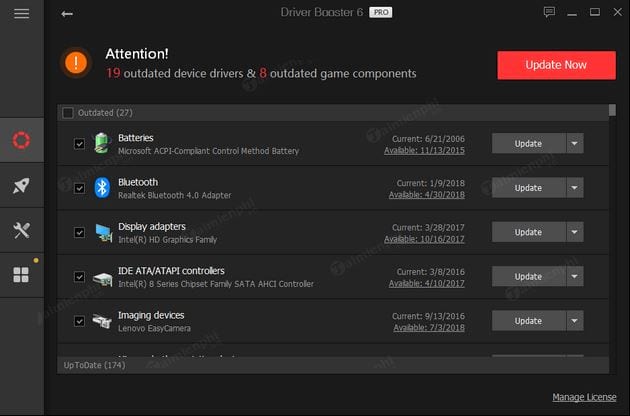Minimize the Driver Booster window
The width and height of the screenshot is (630, 416).
point(572,13)
